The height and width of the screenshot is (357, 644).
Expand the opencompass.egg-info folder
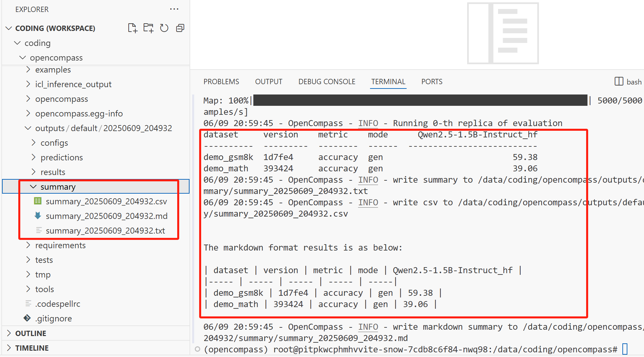(x=28, y=113)
